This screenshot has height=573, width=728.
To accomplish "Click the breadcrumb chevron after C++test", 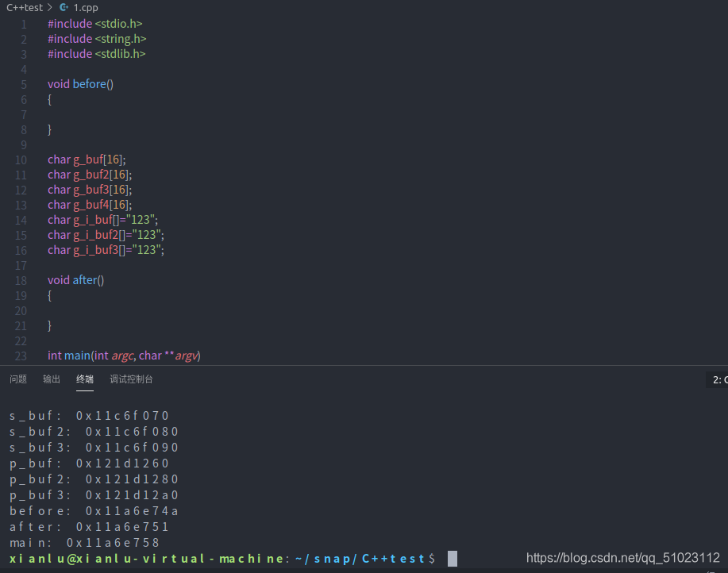I will [x=50, y=7].
